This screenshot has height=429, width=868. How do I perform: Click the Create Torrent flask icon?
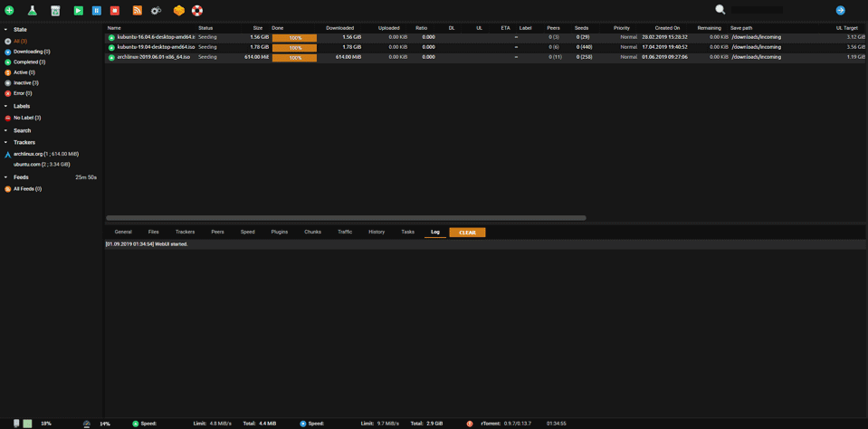[x=32, y=11]
